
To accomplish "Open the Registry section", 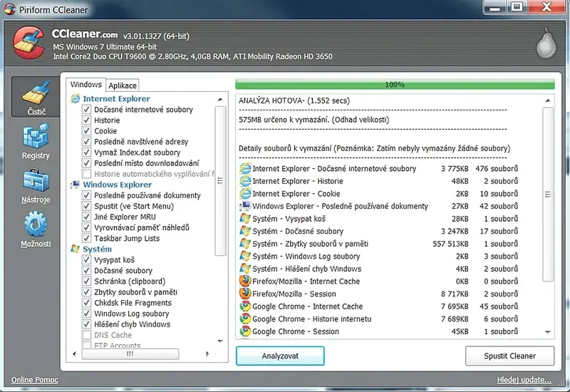I will (35, 141).
